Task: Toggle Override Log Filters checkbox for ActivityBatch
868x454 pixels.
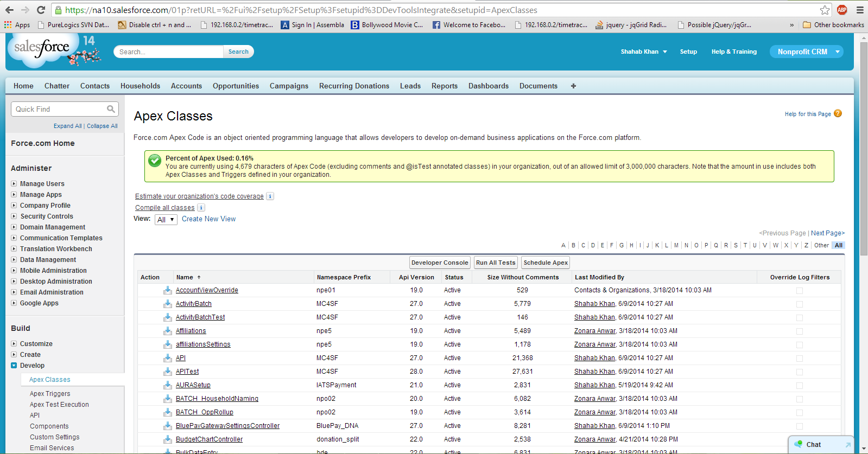Action: pos(800,304)
